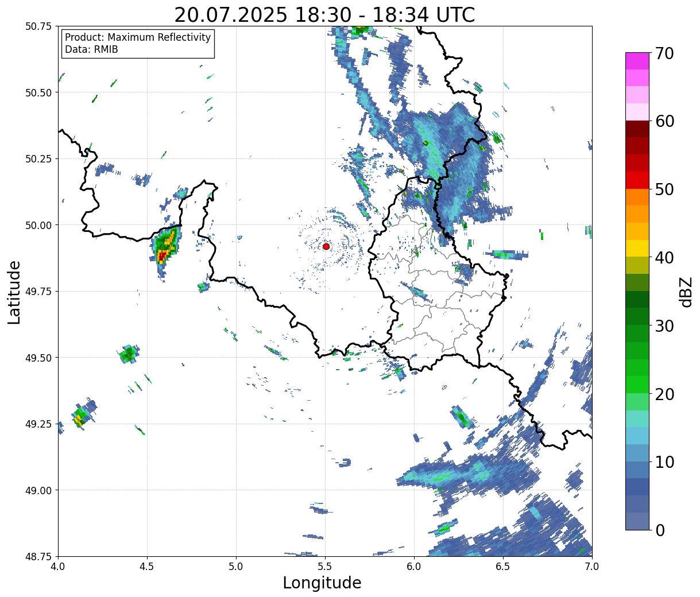Click the latitude tick label 49.25
This screenshot has width=700, height=597.
(38, 424)
